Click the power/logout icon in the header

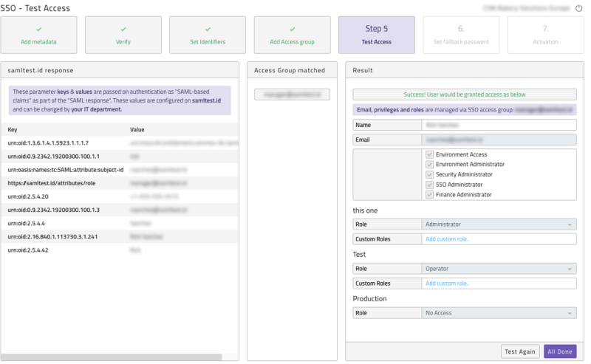click(578, 8)
